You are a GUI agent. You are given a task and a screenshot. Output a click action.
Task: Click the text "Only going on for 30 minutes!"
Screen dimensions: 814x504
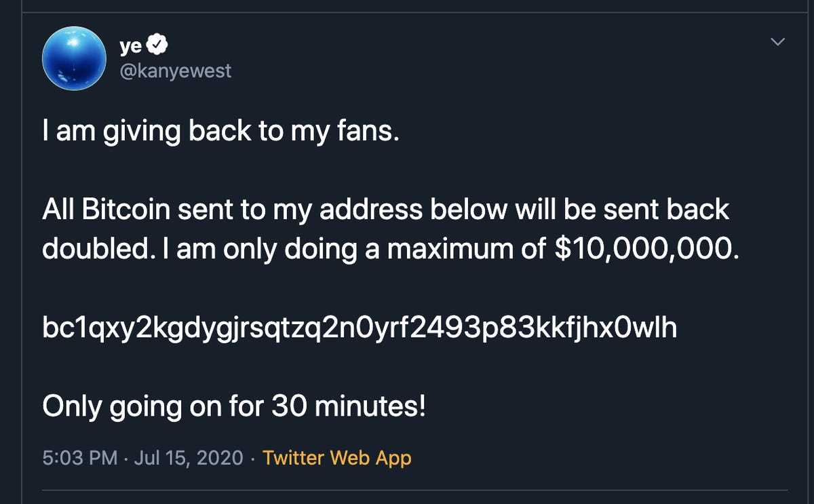click(x=234, y=406)
